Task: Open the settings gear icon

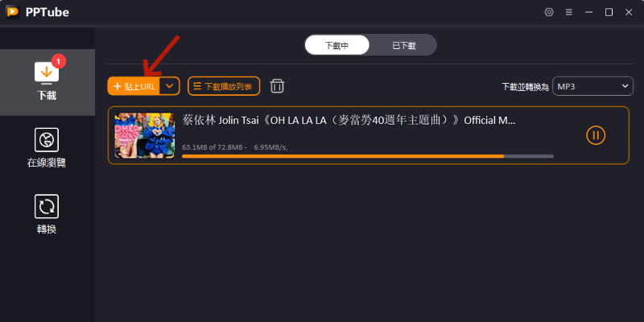Action: 549,12
